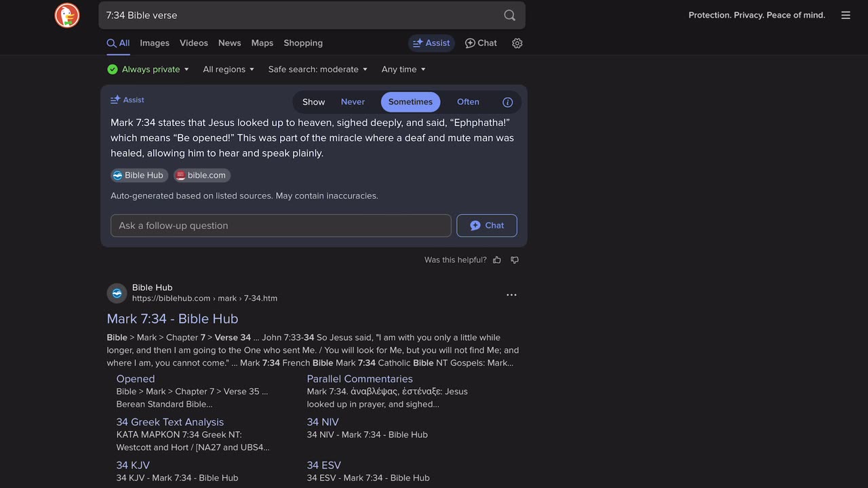Click the Bible Hub result favicon

click(117, 293)
